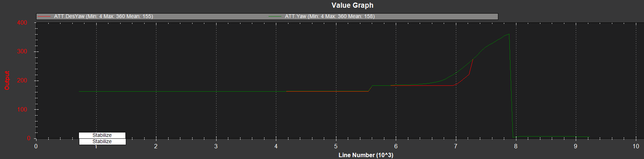Click the 200 label on the Y axis

click(x=22, y=81)
